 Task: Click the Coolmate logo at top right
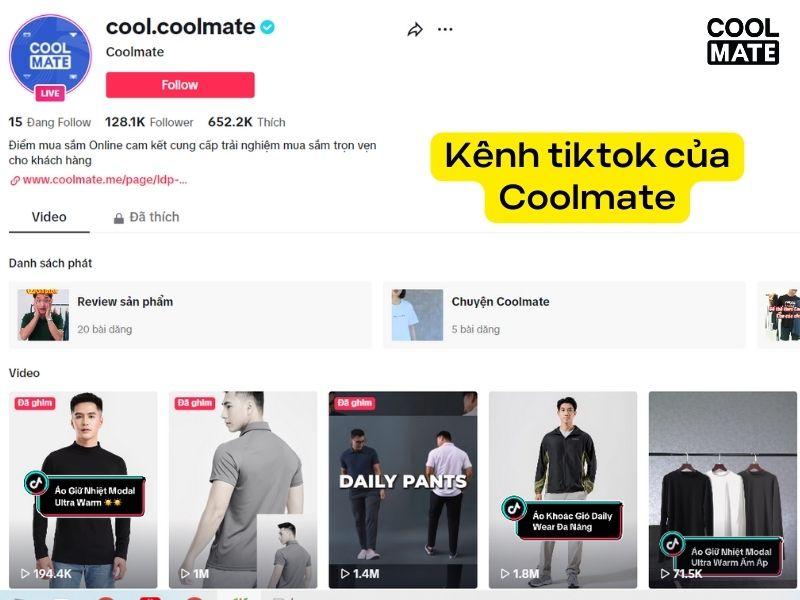coord(743,41)
